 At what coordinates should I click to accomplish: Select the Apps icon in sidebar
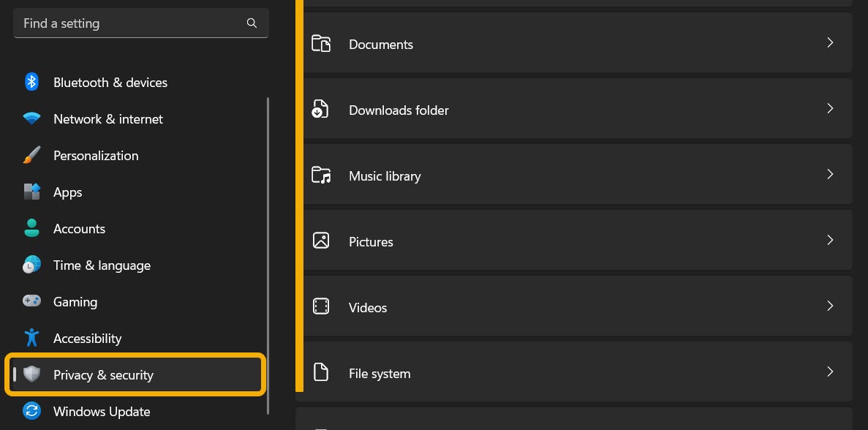(x=31, y=192)
